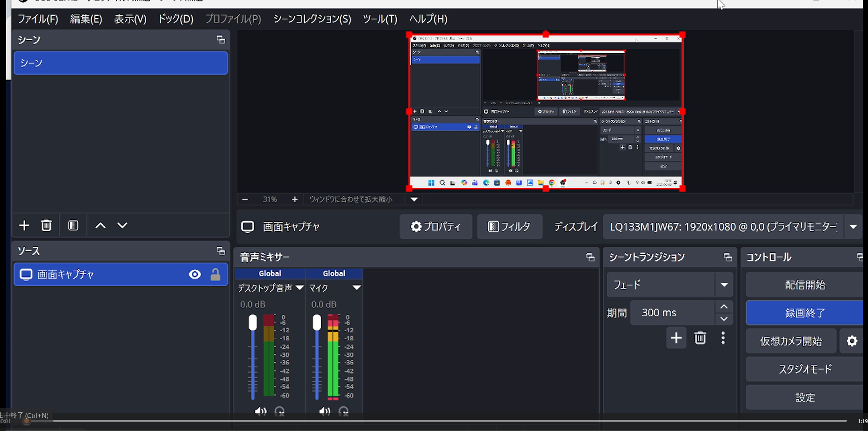Open the 編集(E) menu
Image resolution: width=868 pixels, height=431 pixels.
click(x=86, y=19)
